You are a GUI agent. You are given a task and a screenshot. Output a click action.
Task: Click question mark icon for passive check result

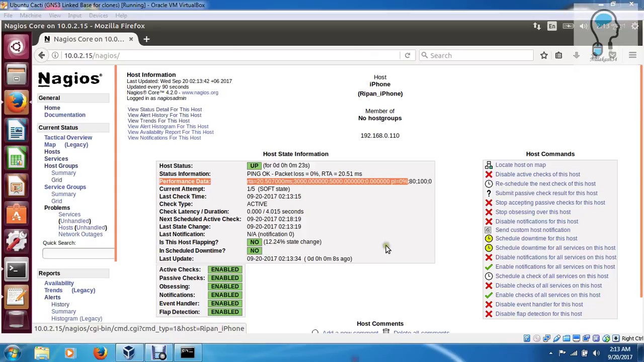[489, 193]
